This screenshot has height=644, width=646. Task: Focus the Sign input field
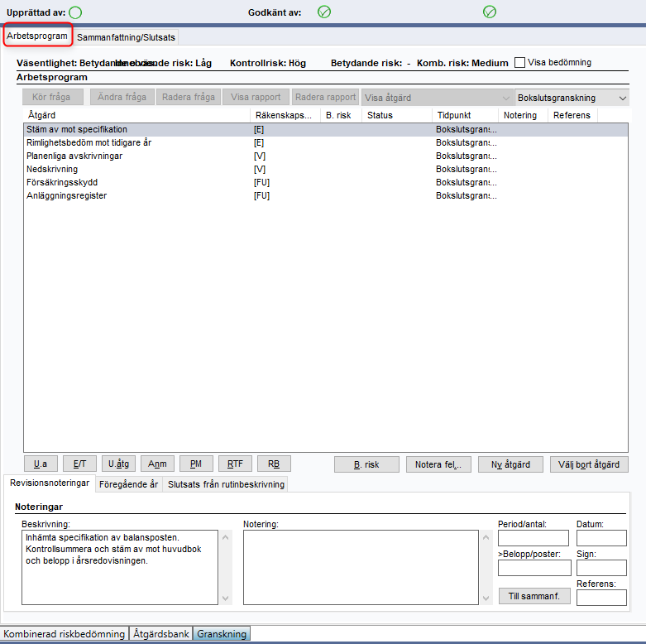[601, 568]
